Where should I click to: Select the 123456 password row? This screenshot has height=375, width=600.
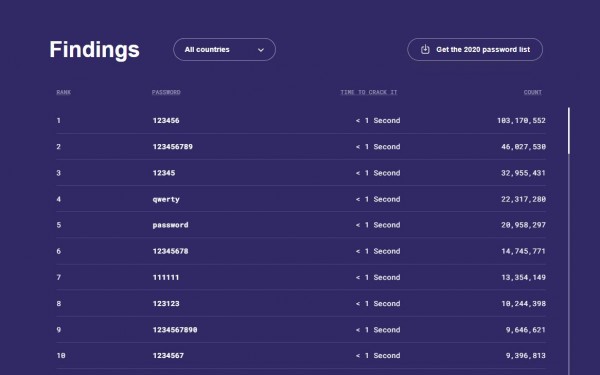(x=301, y=121)
